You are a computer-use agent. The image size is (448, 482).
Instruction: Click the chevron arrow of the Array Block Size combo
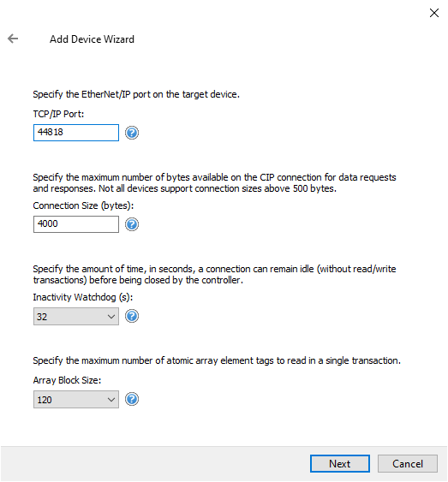[111, 400]
